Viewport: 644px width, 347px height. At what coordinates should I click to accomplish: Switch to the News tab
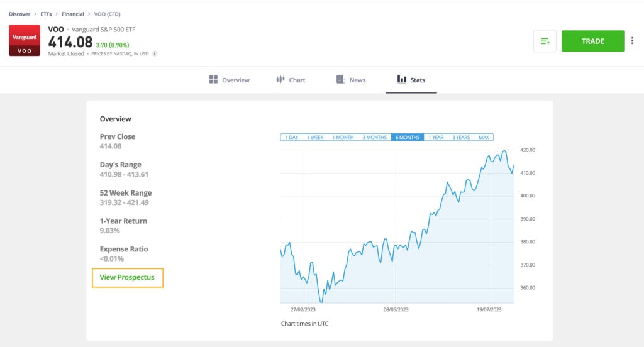[x=351, y=80]
